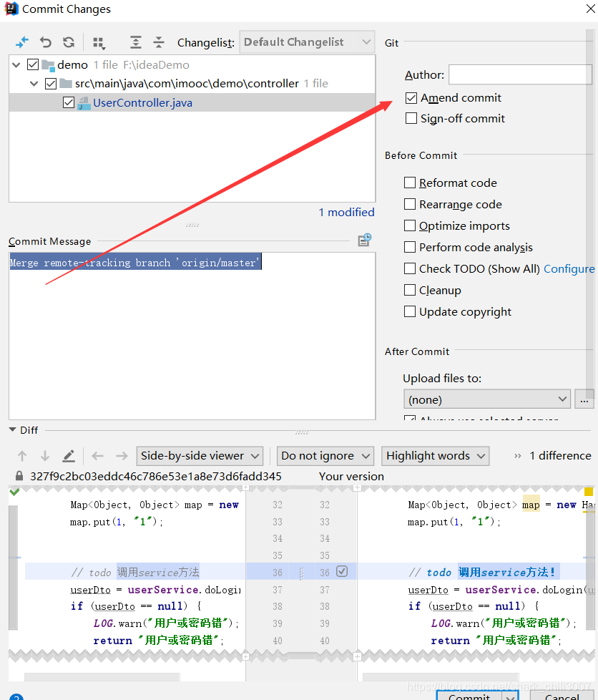
Task: Enable the Check TODO checkbox
Action: click(410, 268)
